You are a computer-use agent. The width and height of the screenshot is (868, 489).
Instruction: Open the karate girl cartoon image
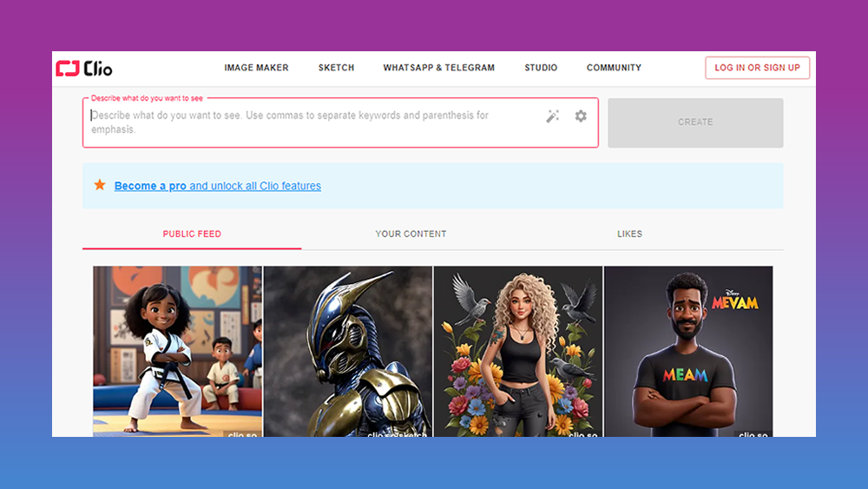[177, 351]
